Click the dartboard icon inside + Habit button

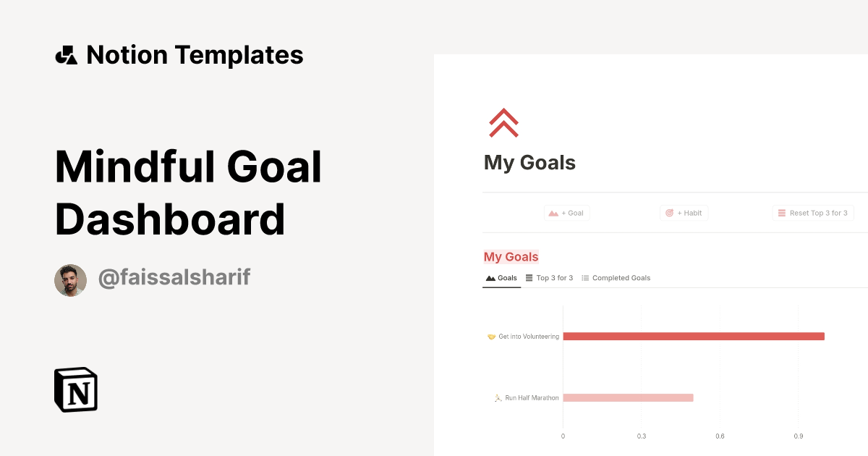pyautogui.click(x=671, y=212)
